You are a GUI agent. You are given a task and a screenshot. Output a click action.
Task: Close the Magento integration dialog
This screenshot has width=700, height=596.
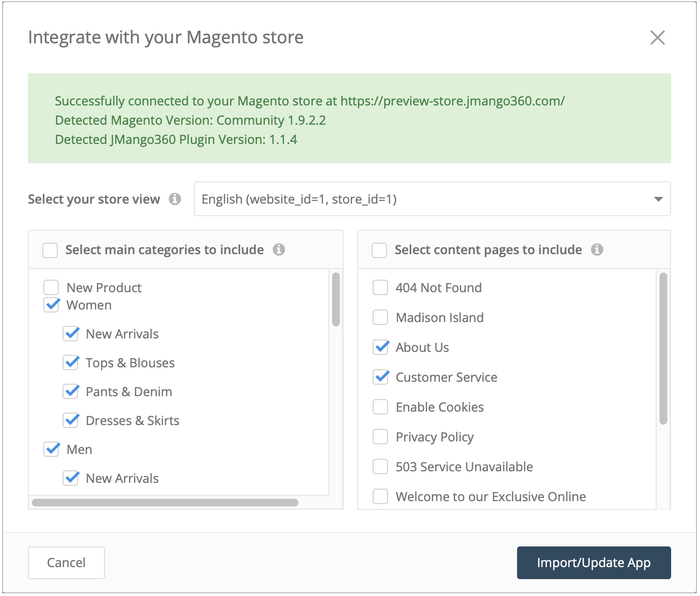tap(657, 38)
